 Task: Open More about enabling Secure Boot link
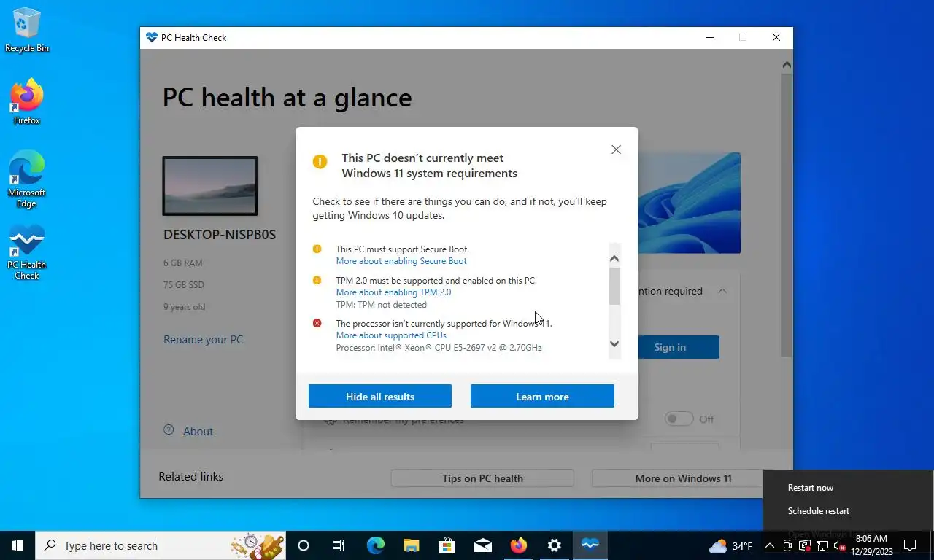(401, 261)
